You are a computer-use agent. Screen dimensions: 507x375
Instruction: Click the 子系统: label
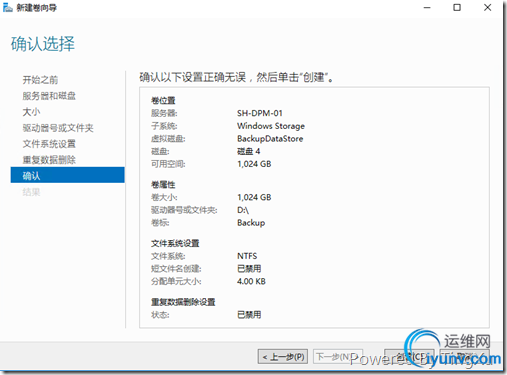tap(164, 126)
